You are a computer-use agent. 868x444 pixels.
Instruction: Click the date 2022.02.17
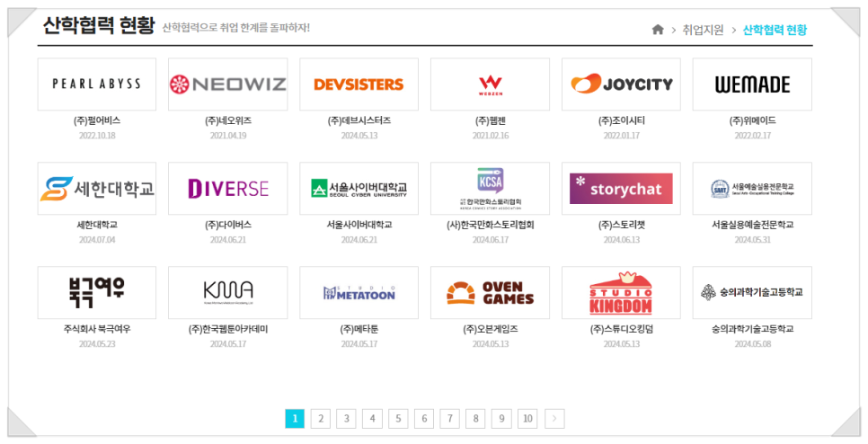pos(752,136)
